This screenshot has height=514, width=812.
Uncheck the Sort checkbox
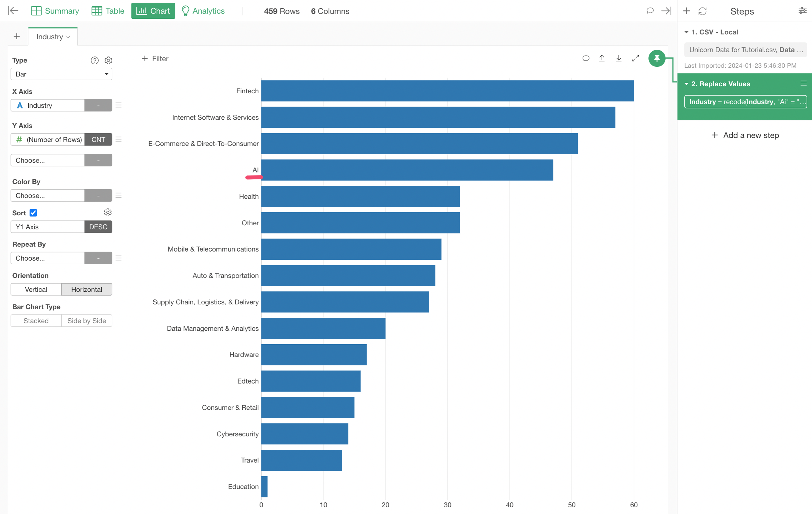pyautogui.click(x=33, y=213)
